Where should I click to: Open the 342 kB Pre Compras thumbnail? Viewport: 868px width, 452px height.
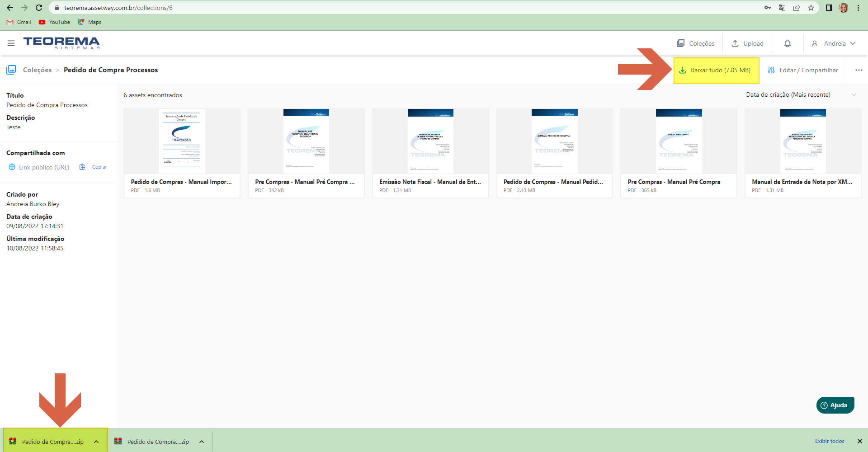pyautogui.click(x=306, y=141)
